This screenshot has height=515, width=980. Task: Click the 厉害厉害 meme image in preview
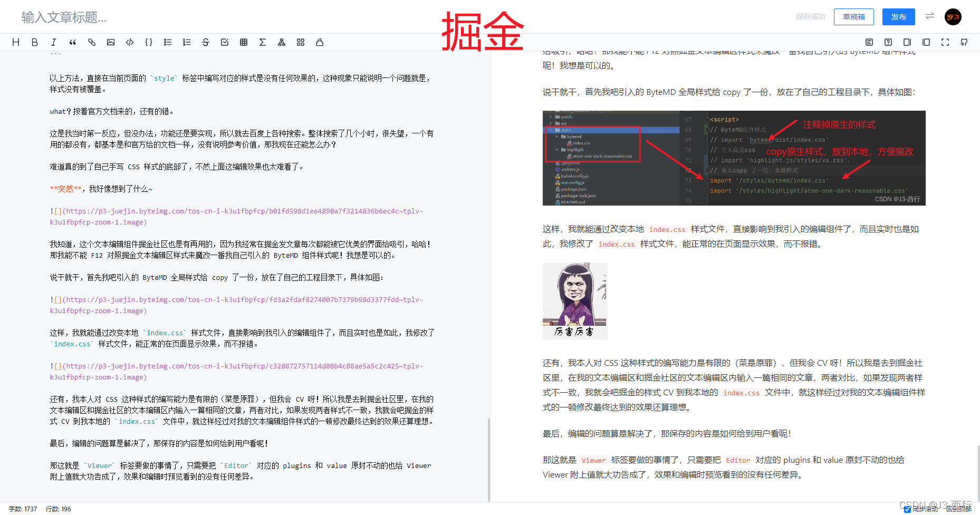tap(575, 301)
